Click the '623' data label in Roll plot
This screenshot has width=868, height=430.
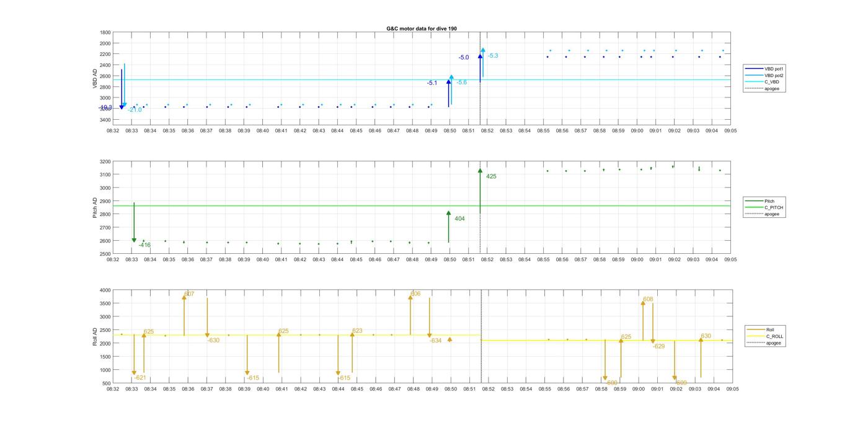coord(357,331)
